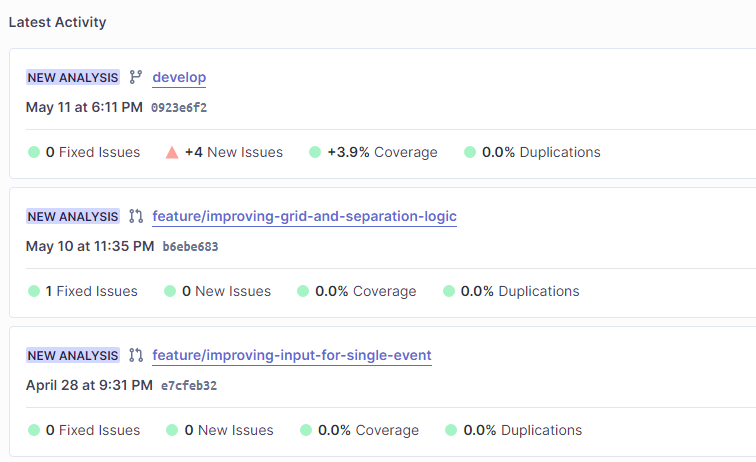Click 0.0% Coverage on the May 10 card
The image size is (756, 462).
tap(365, 291)
